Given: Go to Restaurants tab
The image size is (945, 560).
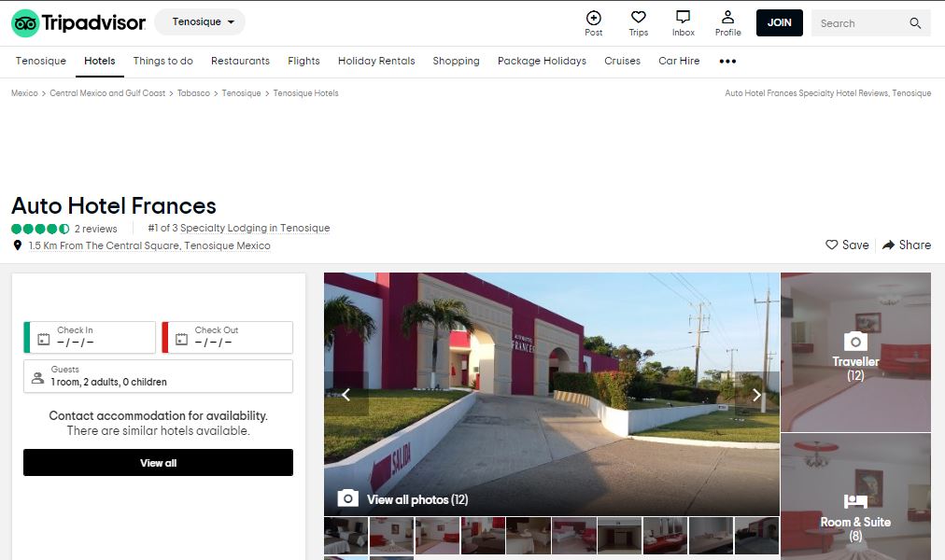Looking at the screenshot, I should pyautogui.click(x=241, y=61).
